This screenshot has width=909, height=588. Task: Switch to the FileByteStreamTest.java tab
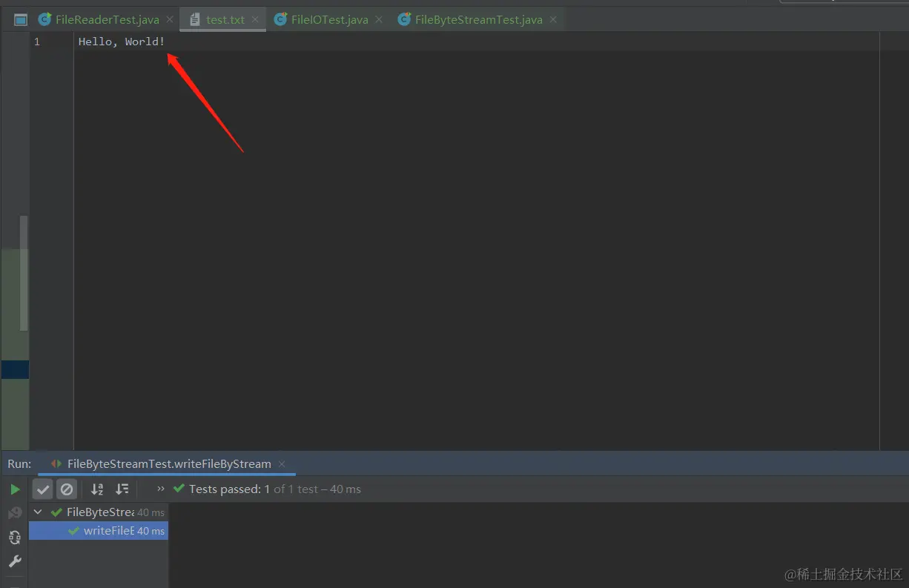[478, 19]
